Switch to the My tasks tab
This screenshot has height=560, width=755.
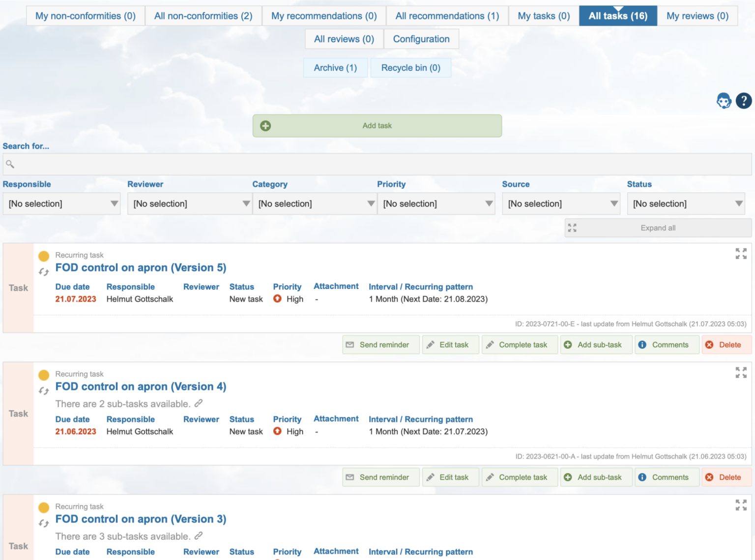543,16
